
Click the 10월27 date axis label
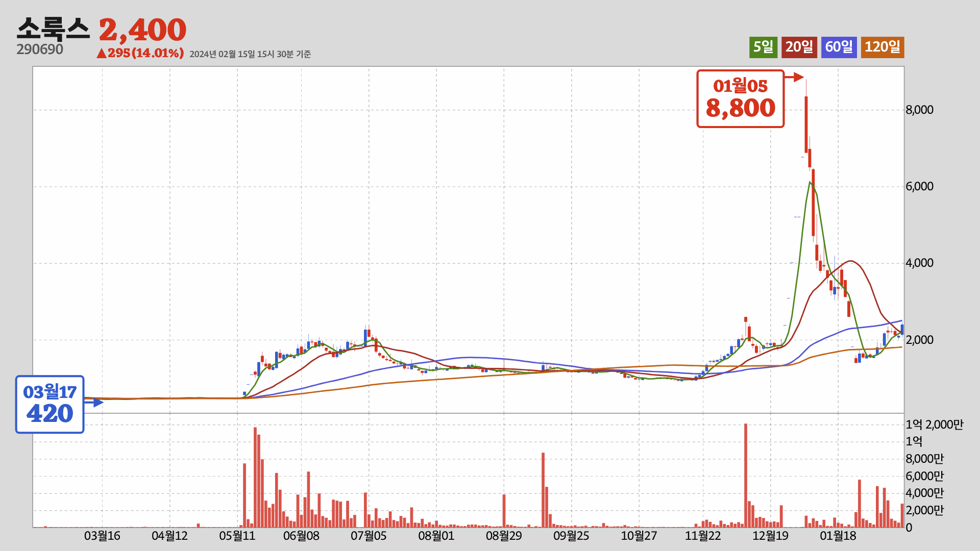tap(639, 536)
